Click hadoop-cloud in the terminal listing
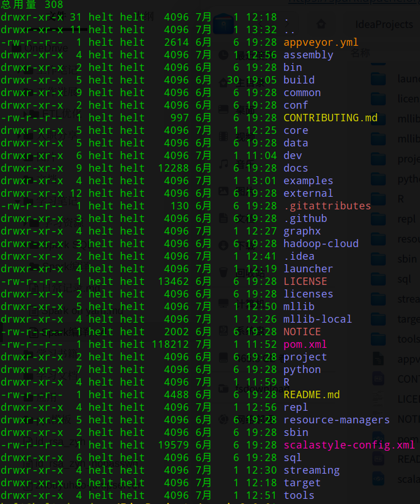The image size is (420, 504). (x=321, y=244)
